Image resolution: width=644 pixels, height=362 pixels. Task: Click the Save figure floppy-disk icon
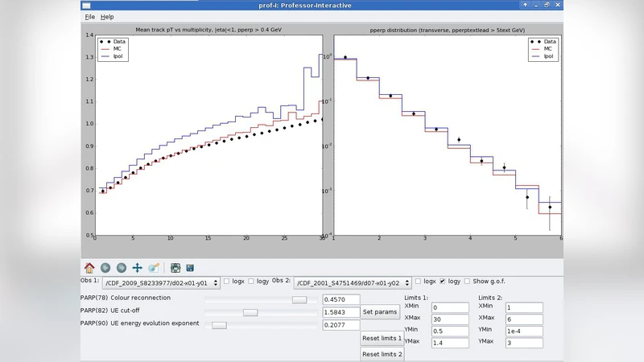click(190, 268)
